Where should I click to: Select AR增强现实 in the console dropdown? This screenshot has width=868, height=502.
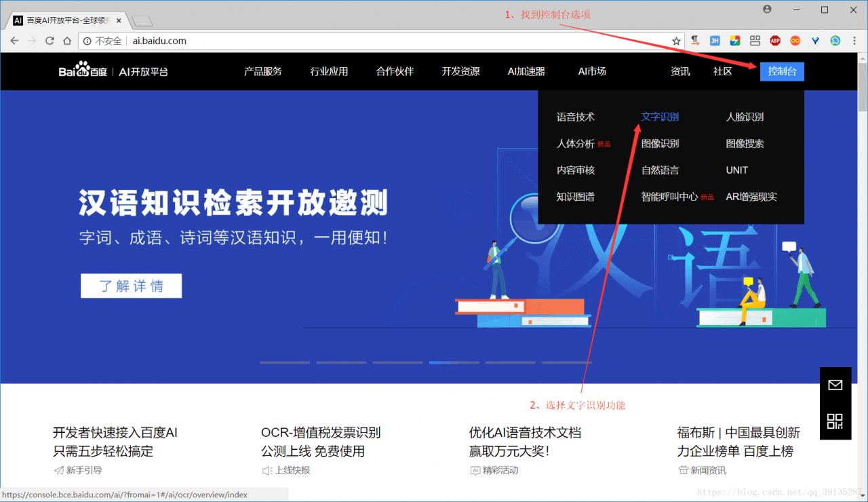tap(751, 197)
